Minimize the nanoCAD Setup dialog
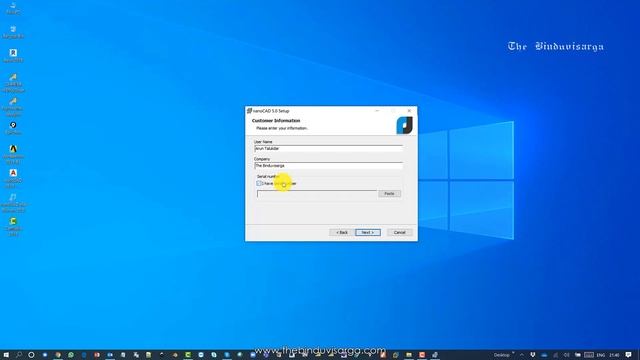 click(x=377, y=111)
